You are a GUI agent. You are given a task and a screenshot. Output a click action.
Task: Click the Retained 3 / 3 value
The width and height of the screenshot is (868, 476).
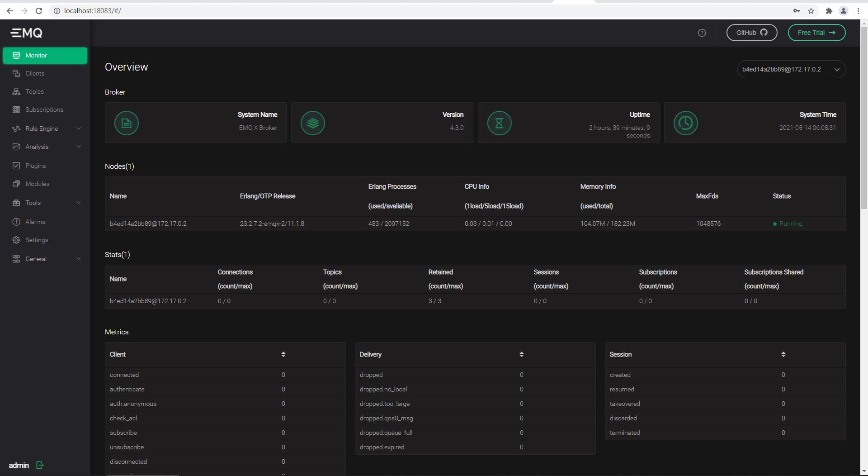tap(434, 301)
